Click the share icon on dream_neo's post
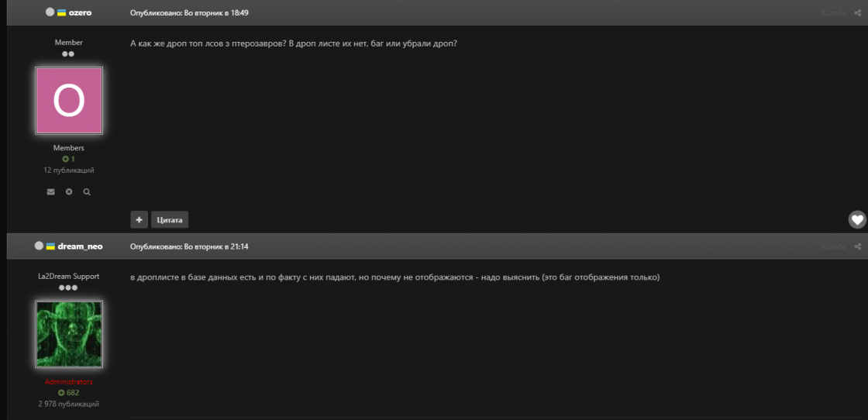Viewport: 868px width, 420px height. [858, 246]
